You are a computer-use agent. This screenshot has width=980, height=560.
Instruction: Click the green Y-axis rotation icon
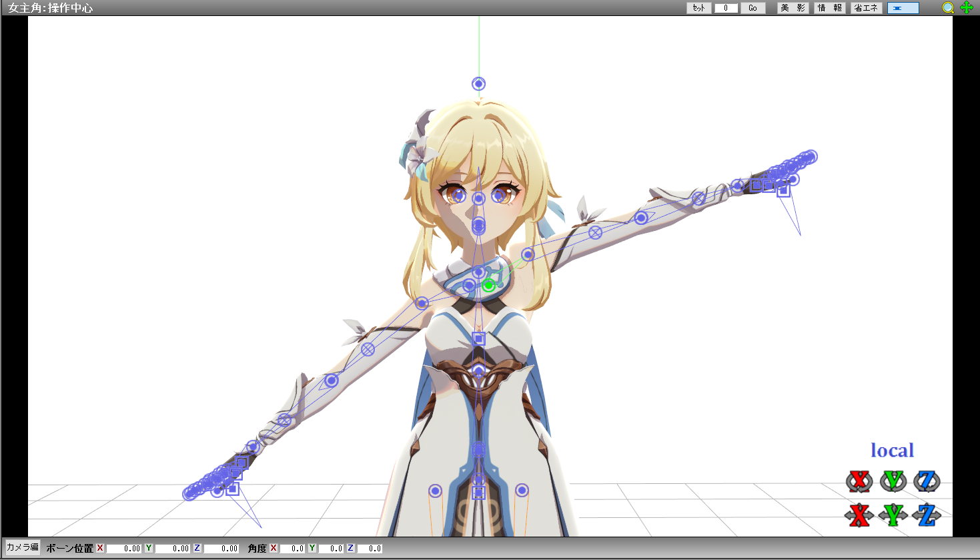pyautogui.click(x=893, y=481)
